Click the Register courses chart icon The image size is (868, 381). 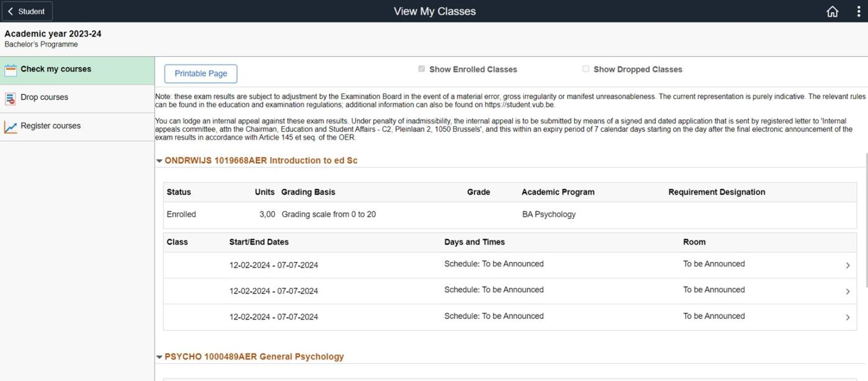11,126
